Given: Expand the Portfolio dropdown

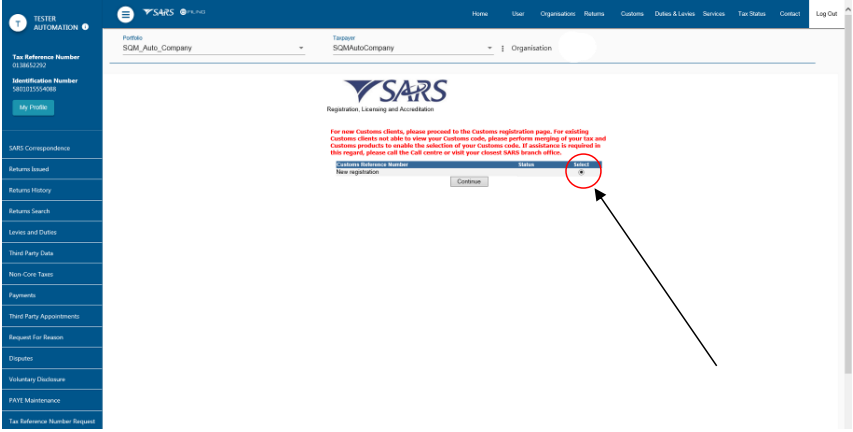Looking at the screenshot, I should point(301,48).
